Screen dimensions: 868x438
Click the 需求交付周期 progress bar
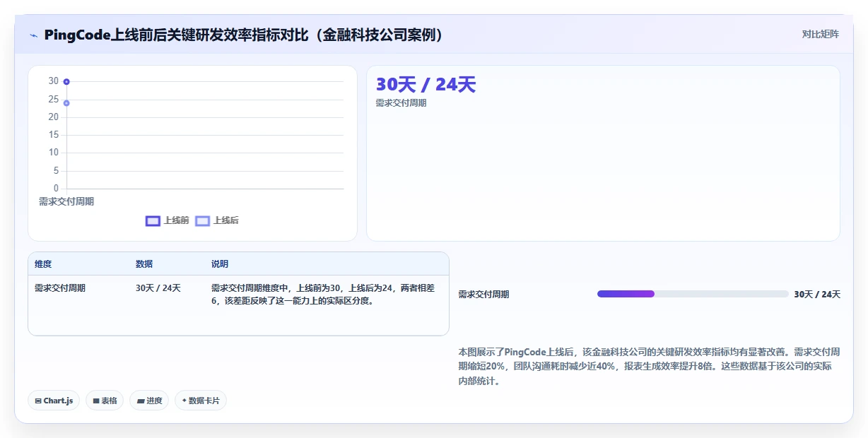pos(693,294)
